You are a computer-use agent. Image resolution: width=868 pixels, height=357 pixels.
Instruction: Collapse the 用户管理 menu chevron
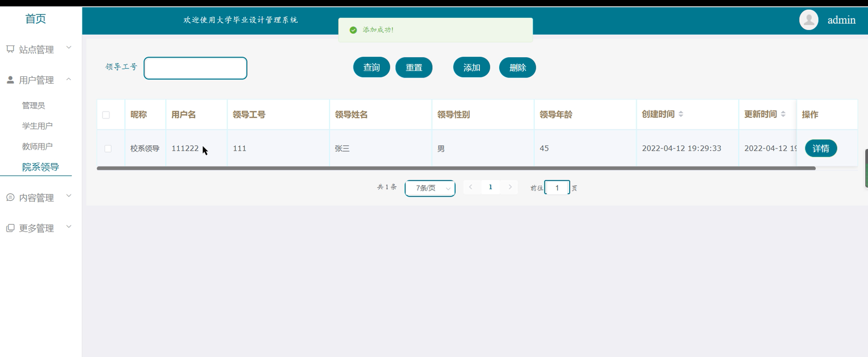coord(69,79)
